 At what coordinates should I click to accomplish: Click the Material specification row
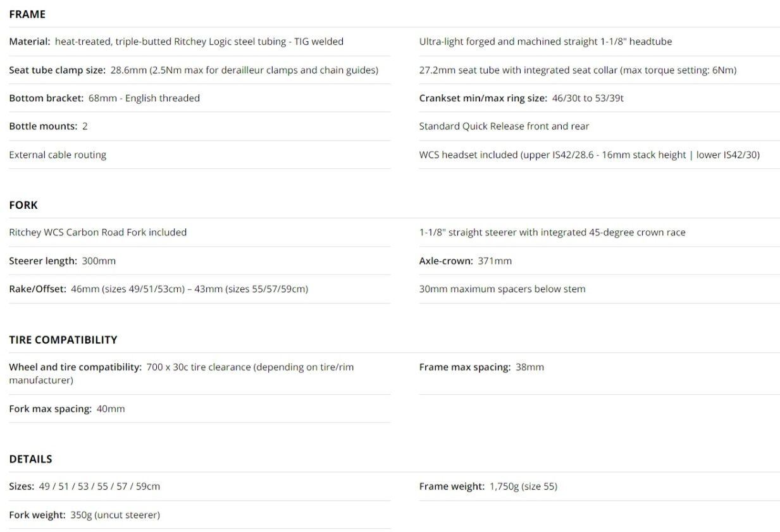pyautogui.click(x=176, y=42)
